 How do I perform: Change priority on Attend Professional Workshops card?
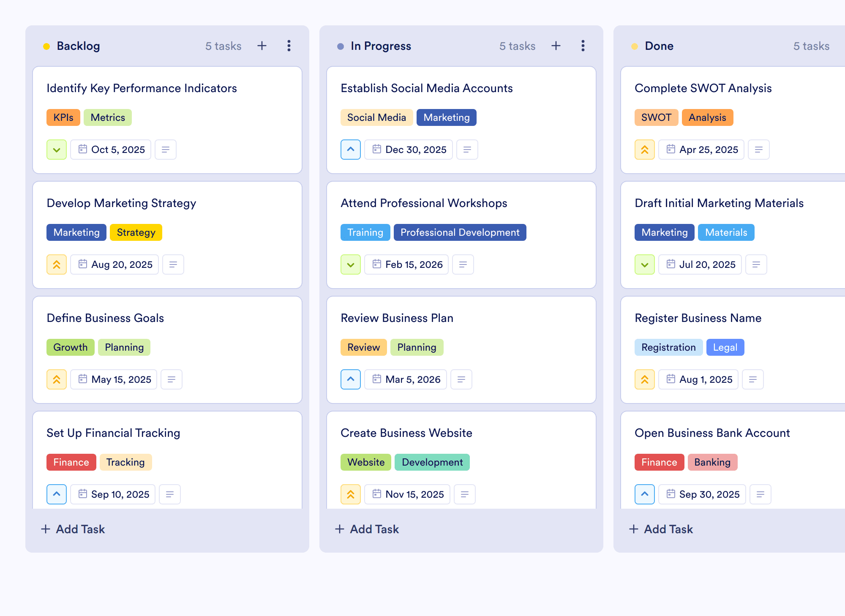tap(351, 264)
